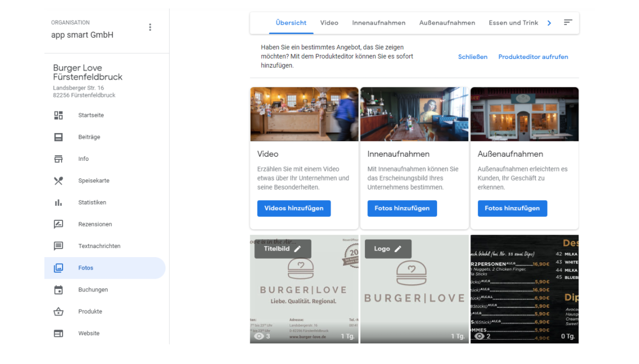Click Burger Love Fürstenfeldbruck business name
This screenshot has height=364, width=639.
[88, 73]
